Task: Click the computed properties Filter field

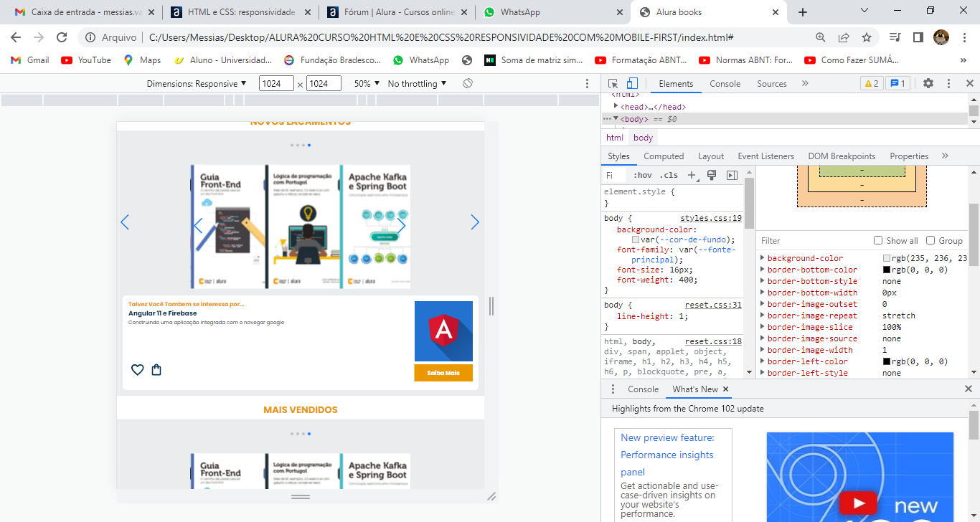Action: point(812,241)
